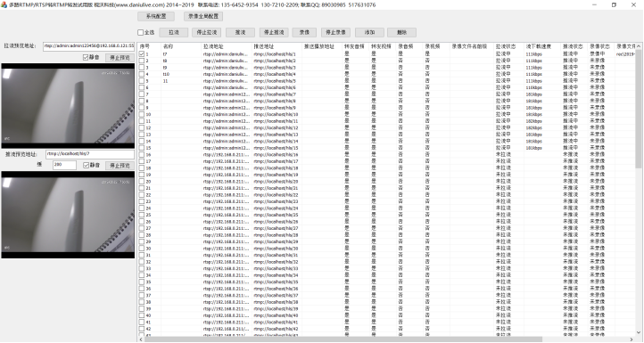Stop the push stream preview (lower 停止预览)
644x343 pixels.
click(120, 166)
